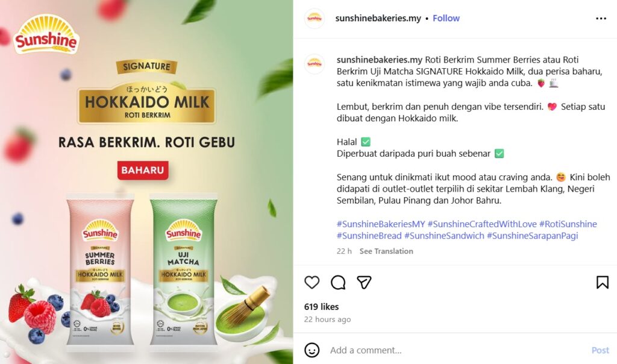Open the #SunshineSarapanPagi hashtag
This screenshot has width=617, height=364.
pos(533,236)
